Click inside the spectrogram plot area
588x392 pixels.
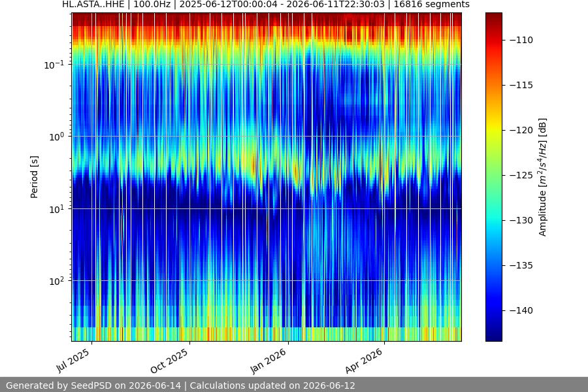[x=267, y=176]
